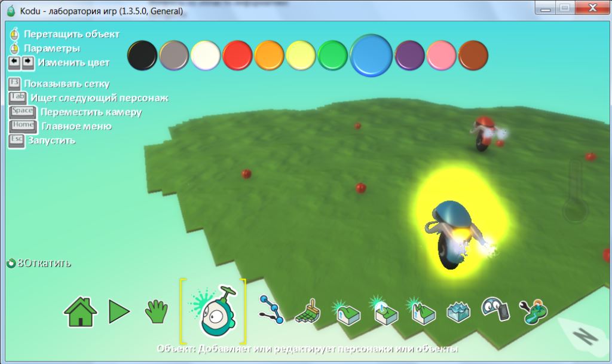612x364 pixels.
Task: Pick the green color swatch
Action: tap(332, 56)
